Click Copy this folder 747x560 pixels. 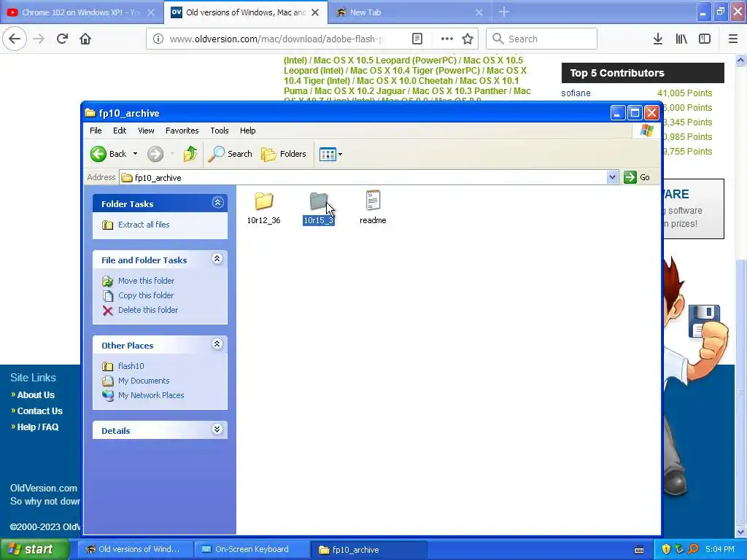pos(146,295)
